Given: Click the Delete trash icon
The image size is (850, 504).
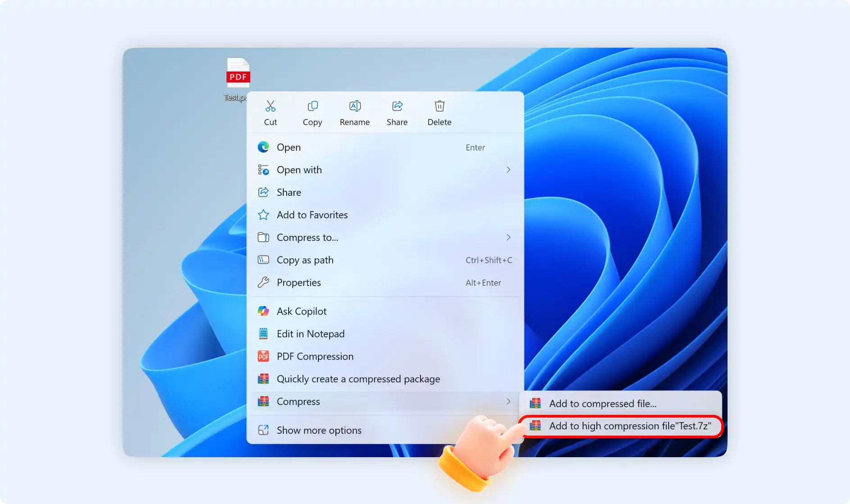Looking at the screenshot, I should (x=439, y=106).
